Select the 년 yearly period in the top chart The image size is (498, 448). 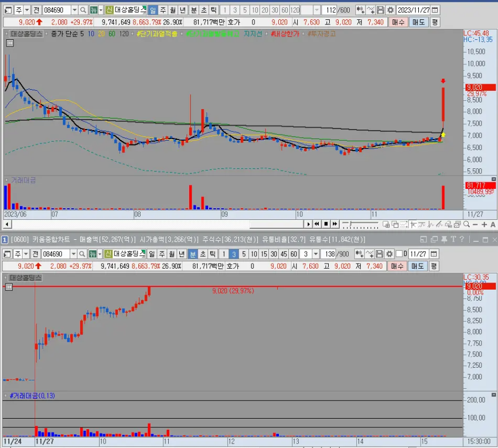183,10
